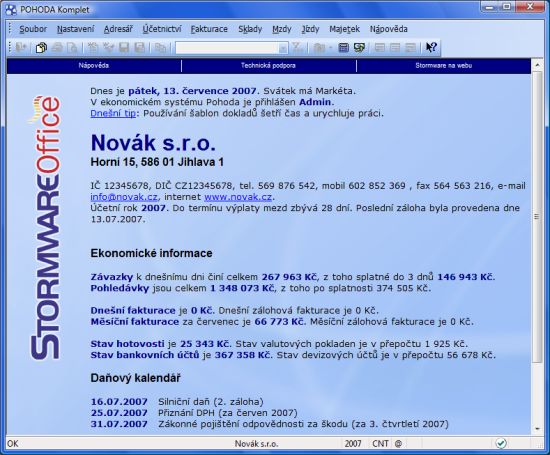Select the Technická podpora tab

(268, 66)
